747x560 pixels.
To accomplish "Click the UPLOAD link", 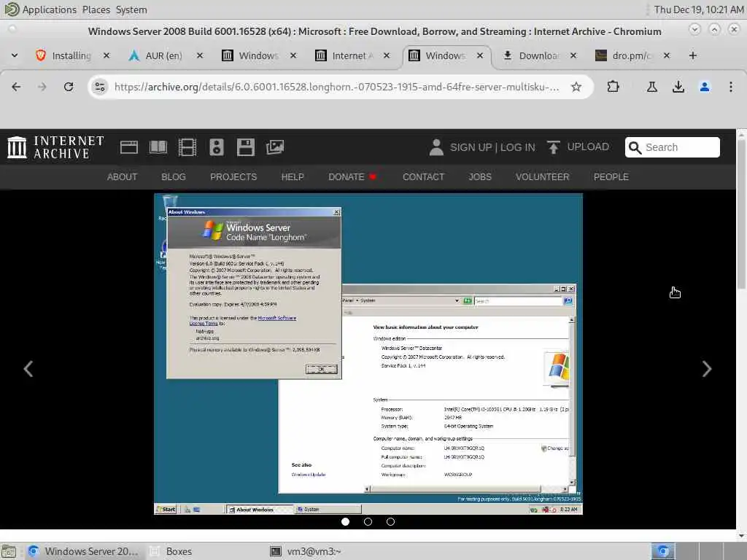I will (x=588, y=147).
